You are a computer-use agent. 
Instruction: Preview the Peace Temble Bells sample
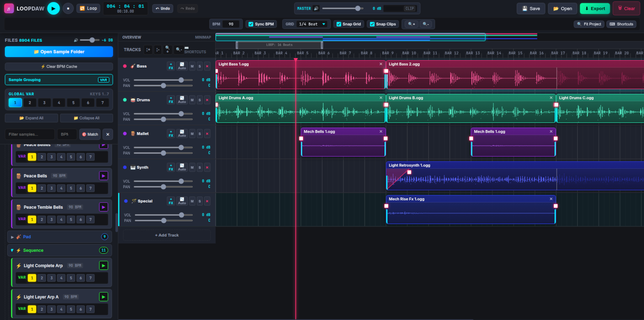click(x=103, y=207)
